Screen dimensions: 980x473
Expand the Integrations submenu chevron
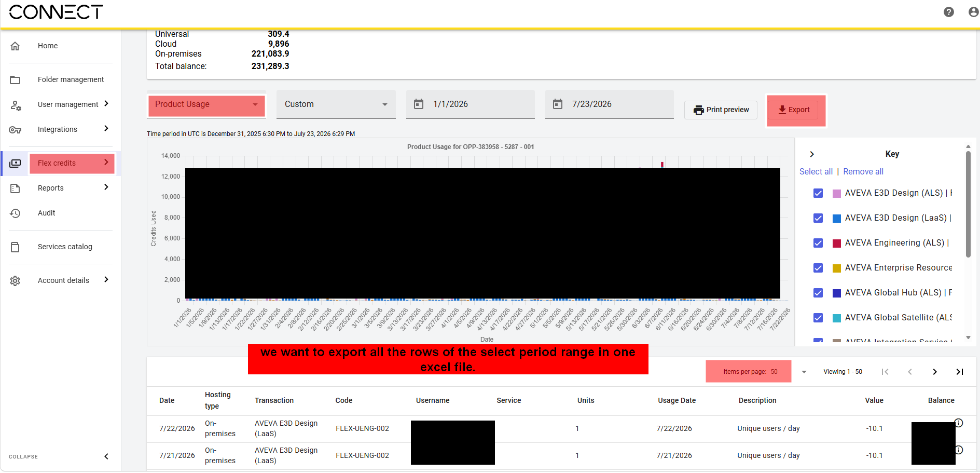[x=106, y=129]
